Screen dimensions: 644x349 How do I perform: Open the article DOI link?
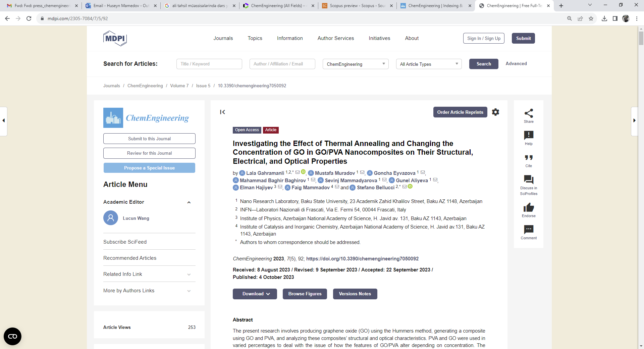coord(362,259)
